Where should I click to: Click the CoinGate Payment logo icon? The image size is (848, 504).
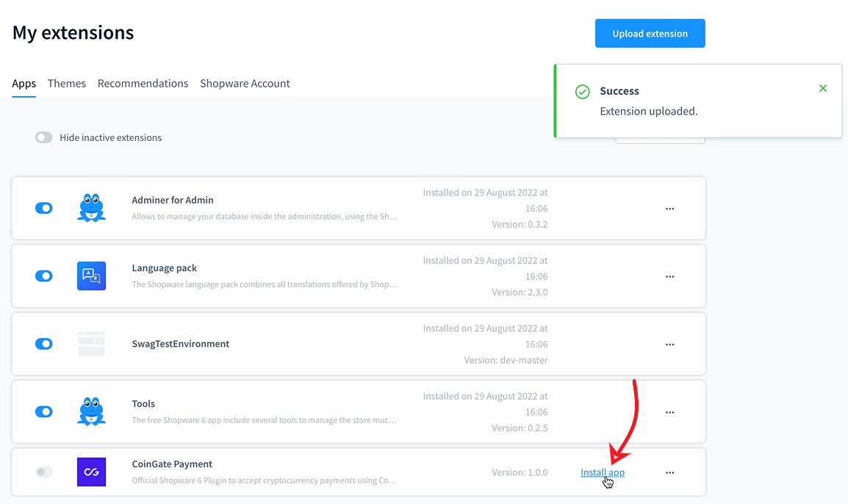91,472
